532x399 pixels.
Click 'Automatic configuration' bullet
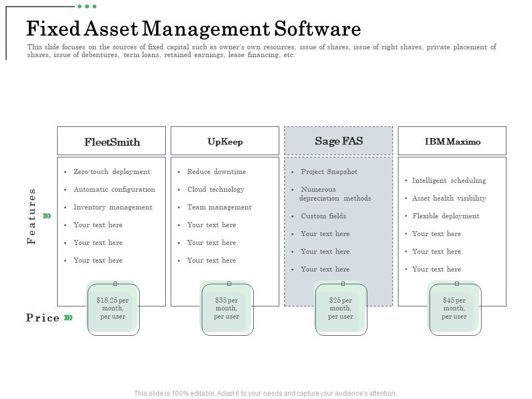click(114, 190)
